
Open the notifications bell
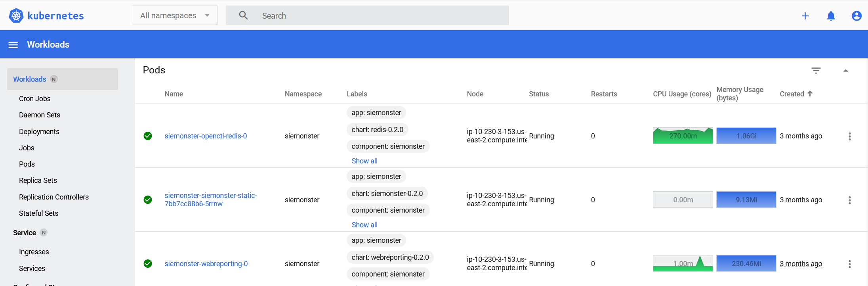coord(831,16)
